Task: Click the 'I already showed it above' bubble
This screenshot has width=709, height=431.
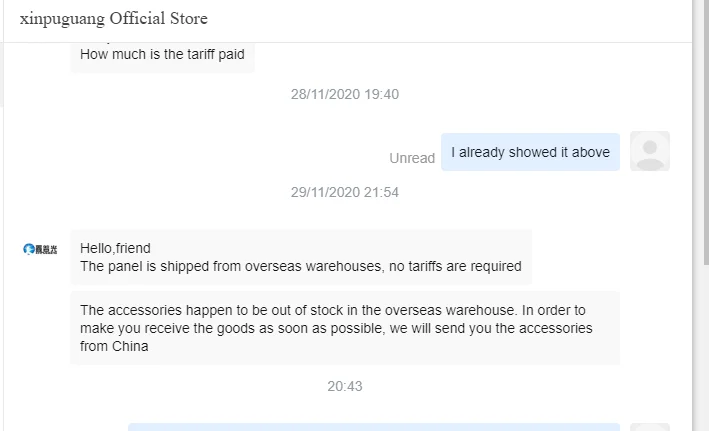Action: (530, 152)
